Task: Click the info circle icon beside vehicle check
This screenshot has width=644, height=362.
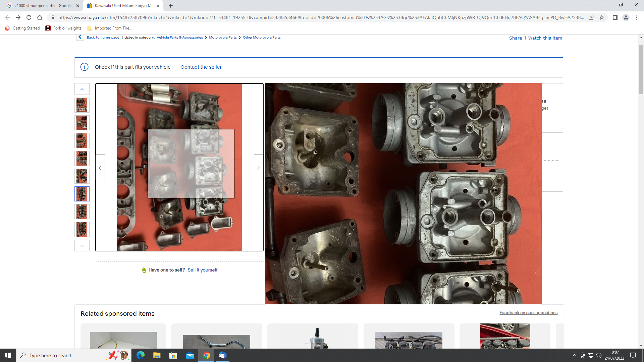Action: [x=84, y=67]
